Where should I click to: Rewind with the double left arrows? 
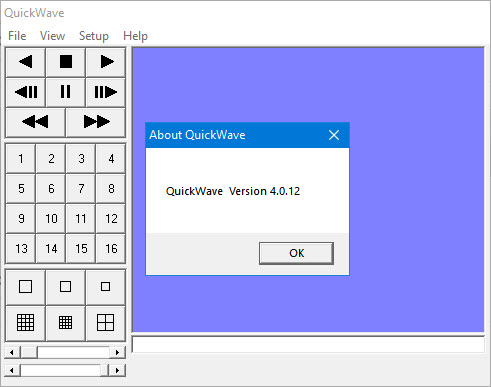point(36,122)
